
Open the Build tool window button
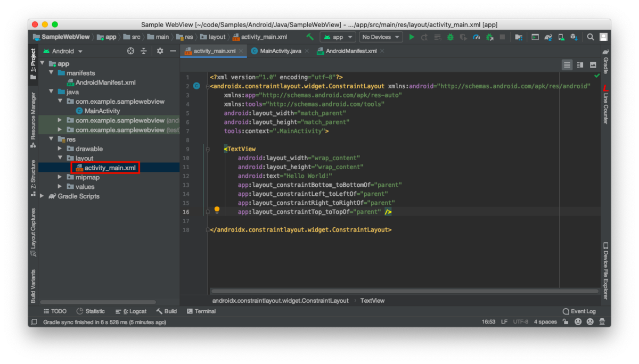point(167,311)
